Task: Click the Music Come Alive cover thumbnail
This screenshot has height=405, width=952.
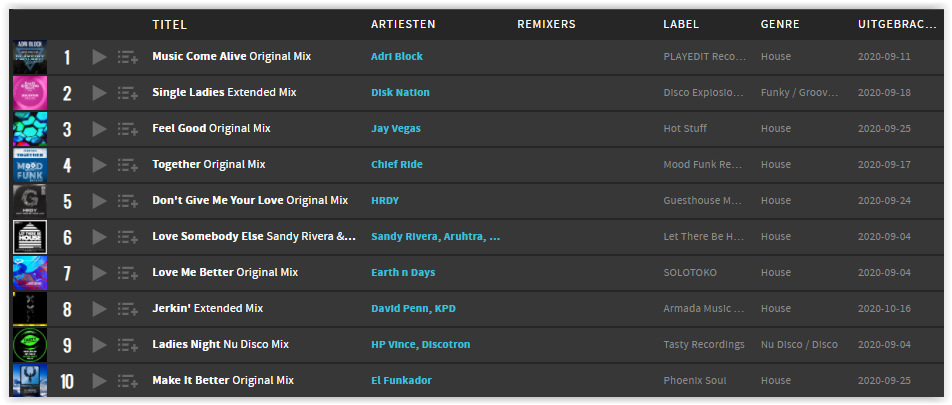Action: click(x=30, y=57)
